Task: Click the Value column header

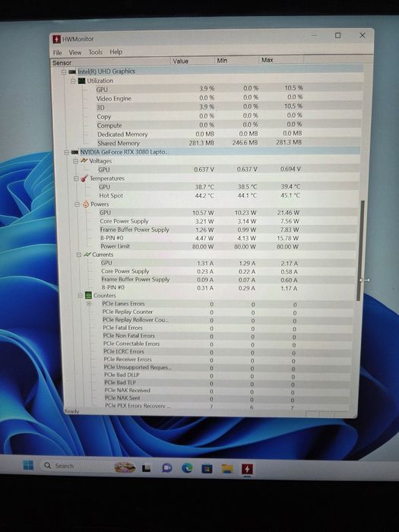Action: click(192, 61)
